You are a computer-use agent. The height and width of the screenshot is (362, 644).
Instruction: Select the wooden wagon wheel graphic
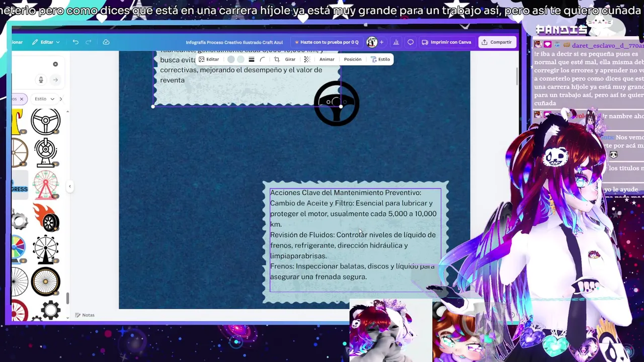pos(20,153)
